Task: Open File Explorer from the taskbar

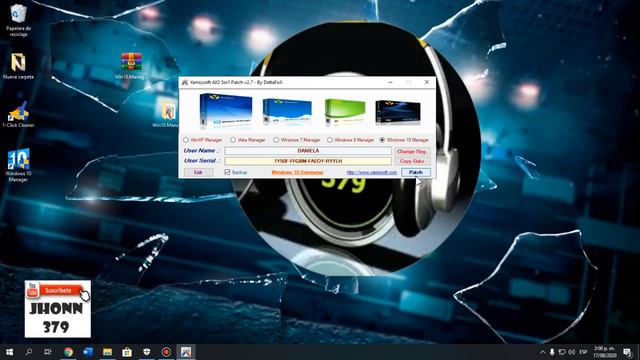Action: coord(107,352)
